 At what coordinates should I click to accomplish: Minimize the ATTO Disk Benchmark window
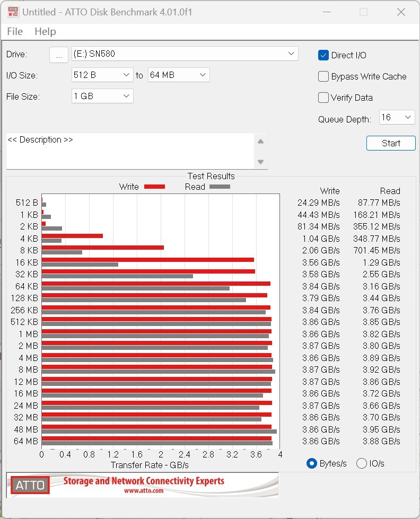click(327, 12)
